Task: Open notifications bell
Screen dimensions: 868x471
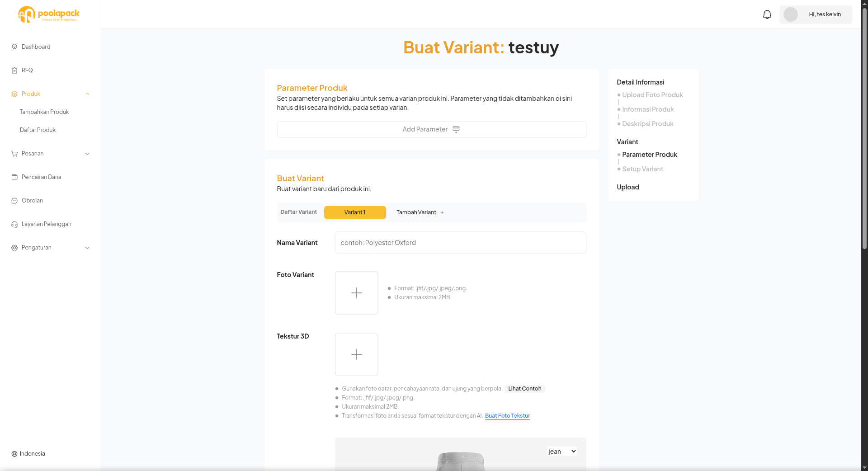Action: (767, 14)
